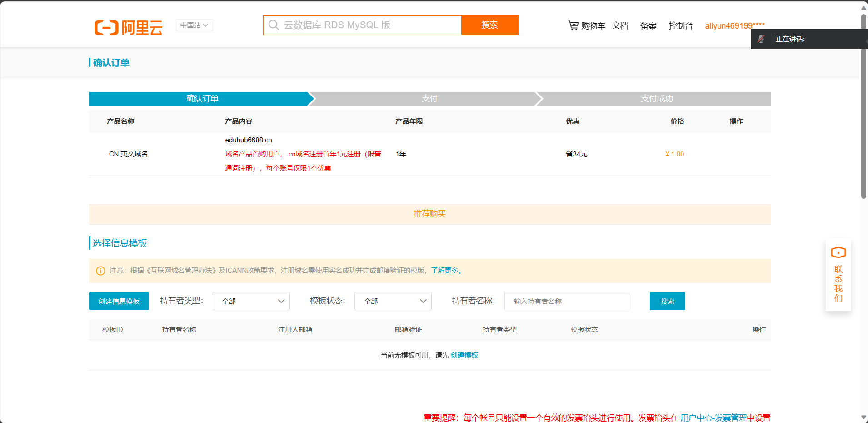
Task: Click the 创建信息模板 button
Action: tap(119, 301)
